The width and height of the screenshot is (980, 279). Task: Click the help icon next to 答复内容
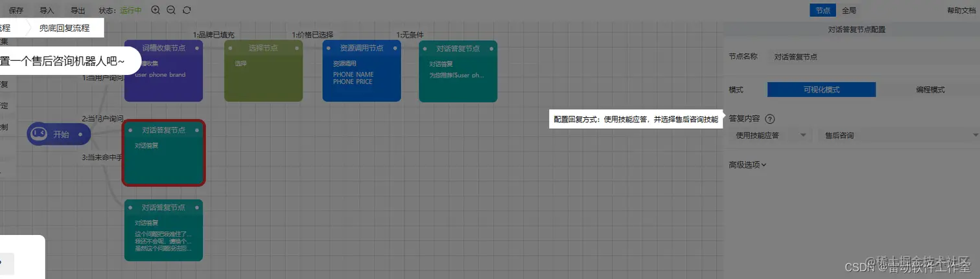click(x=770, y=119)
